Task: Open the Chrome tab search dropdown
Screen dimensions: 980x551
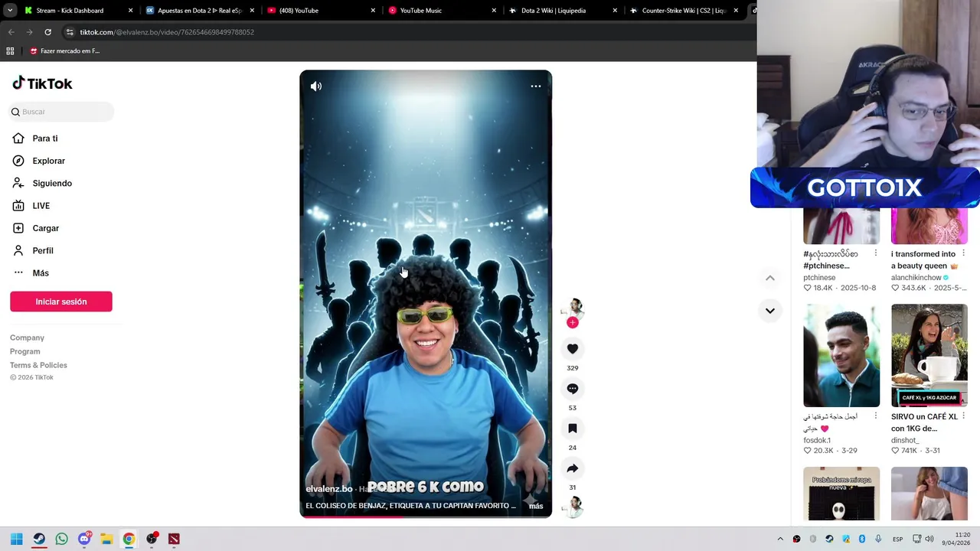Action: [10, 11]
